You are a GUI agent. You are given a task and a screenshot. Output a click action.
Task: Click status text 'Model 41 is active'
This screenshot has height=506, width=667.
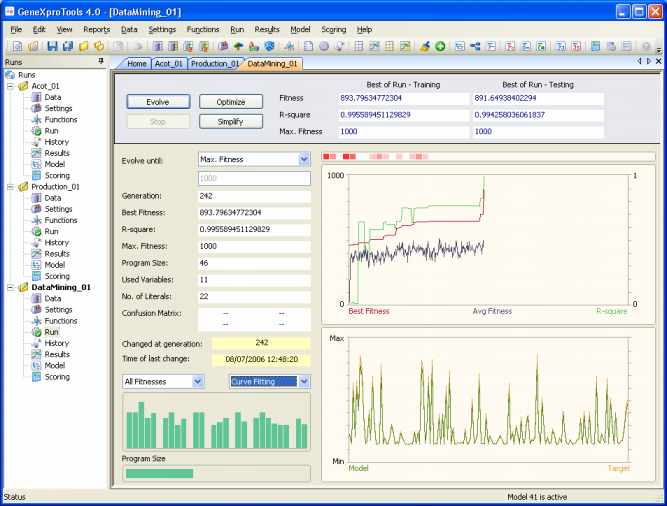tap(537, 497)
